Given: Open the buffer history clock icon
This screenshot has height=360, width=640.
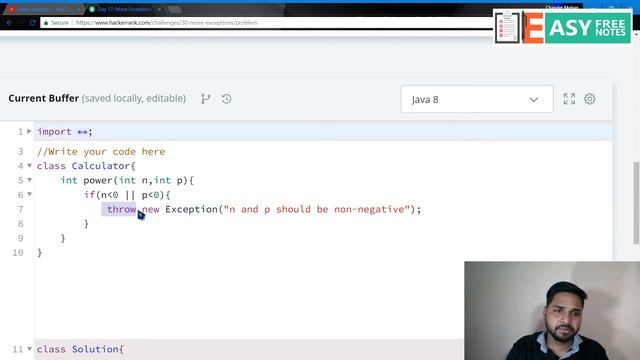Looking at the screenshot, I should click(x=227, y=99).
